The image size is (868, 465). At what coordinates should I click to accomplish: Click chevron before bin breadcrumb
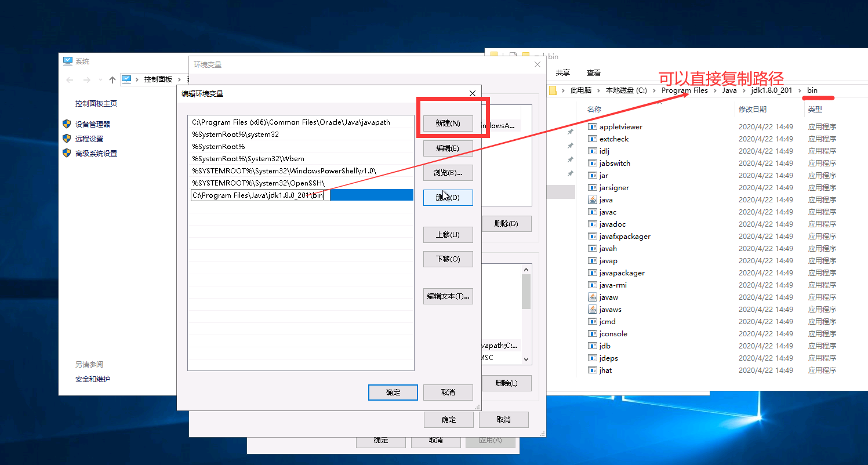pyautogui.click(x=800, y=90)
